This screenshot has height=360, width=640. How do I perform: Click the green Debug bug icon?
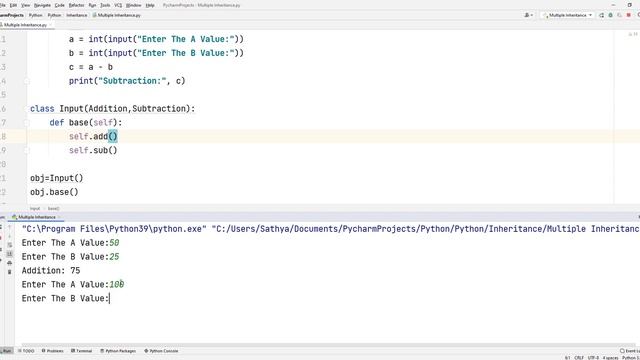point(611,15)
